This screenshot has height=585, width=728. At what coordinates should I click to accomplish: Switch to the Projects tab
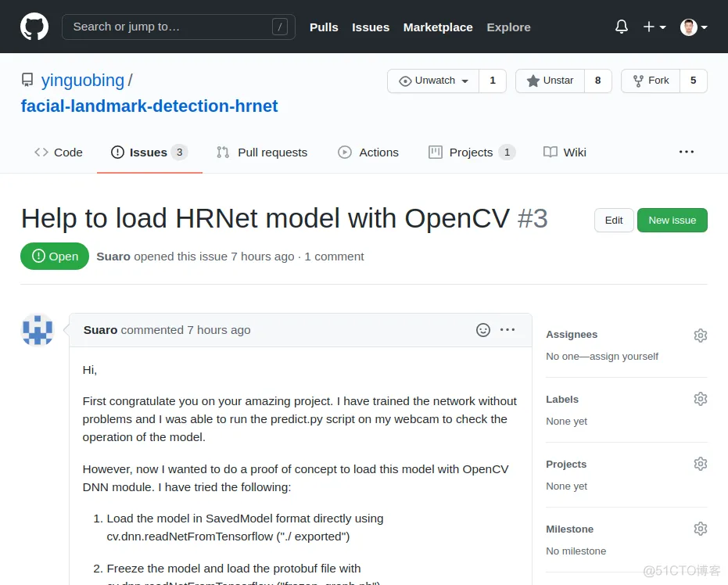click(x=472, y=153)
